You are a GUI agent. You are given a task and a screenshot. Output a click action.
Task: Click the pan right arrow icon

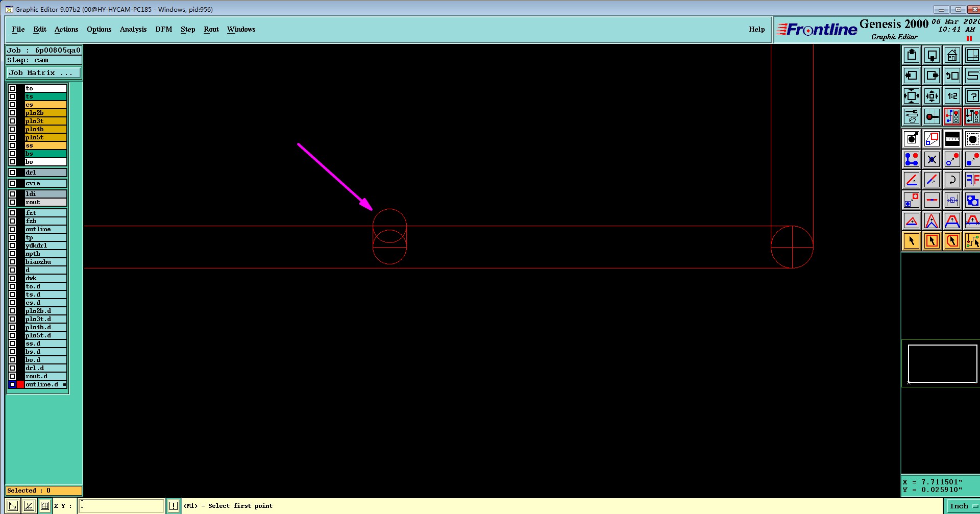click(x=932, y=76)
